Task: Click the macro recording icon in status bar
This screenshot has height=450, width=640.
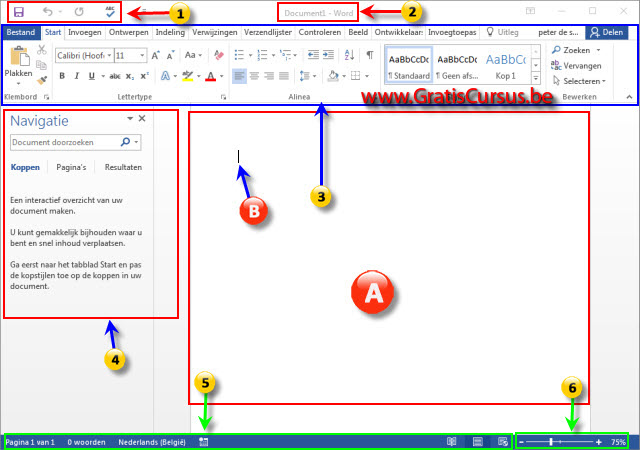Action: pos(203,441)
